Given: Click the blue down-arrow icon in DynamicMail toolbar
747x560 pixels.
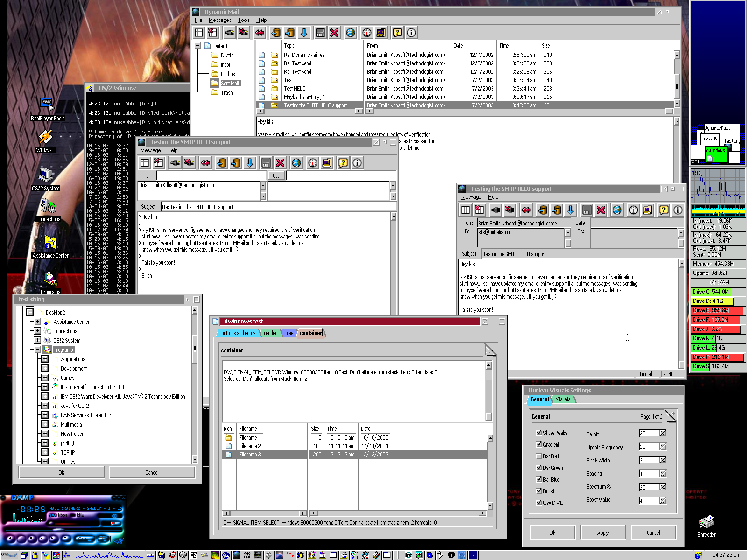Looking at the screenshot, I should pos(304,33).
